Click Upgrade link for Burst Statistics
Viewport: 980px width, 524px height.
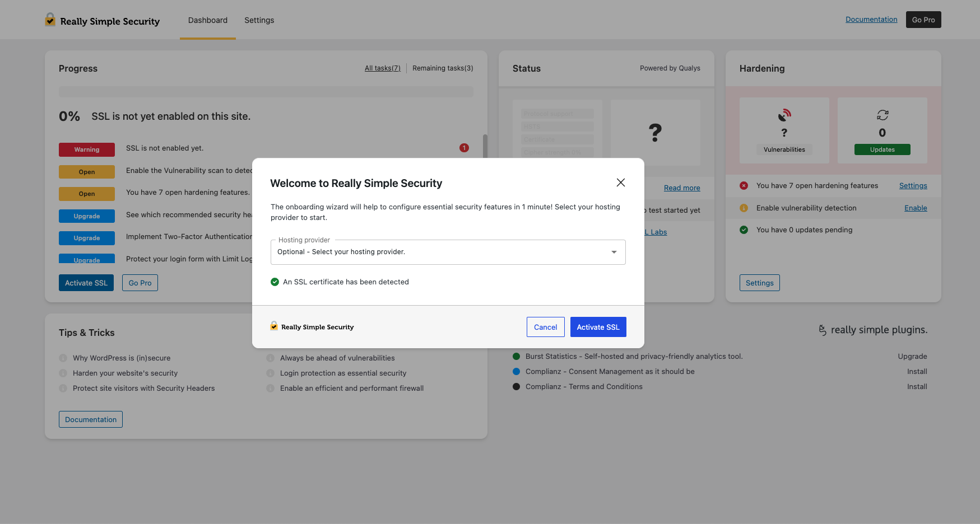pos(912,356)
